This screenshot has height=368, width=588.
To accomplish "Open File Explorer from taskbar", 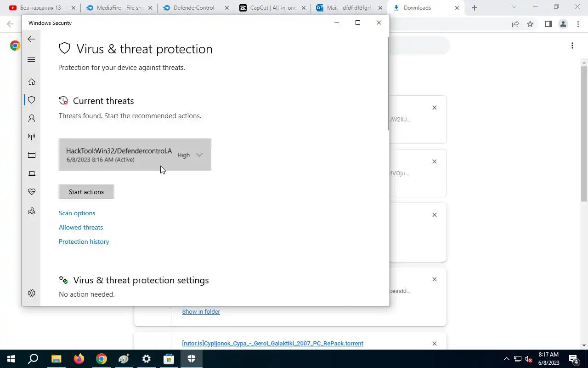I will pyautogui.click(x=56, y=359).
